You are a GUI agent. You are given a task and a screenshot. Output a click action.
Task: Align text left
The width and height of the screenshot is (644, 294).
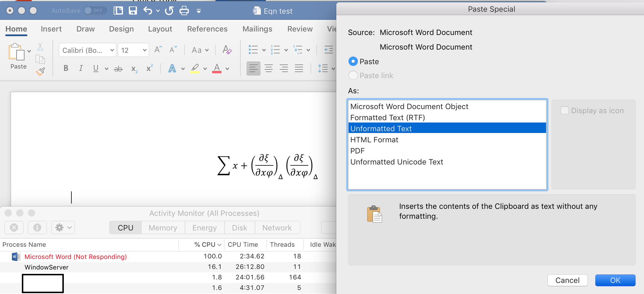pos(254,69)
